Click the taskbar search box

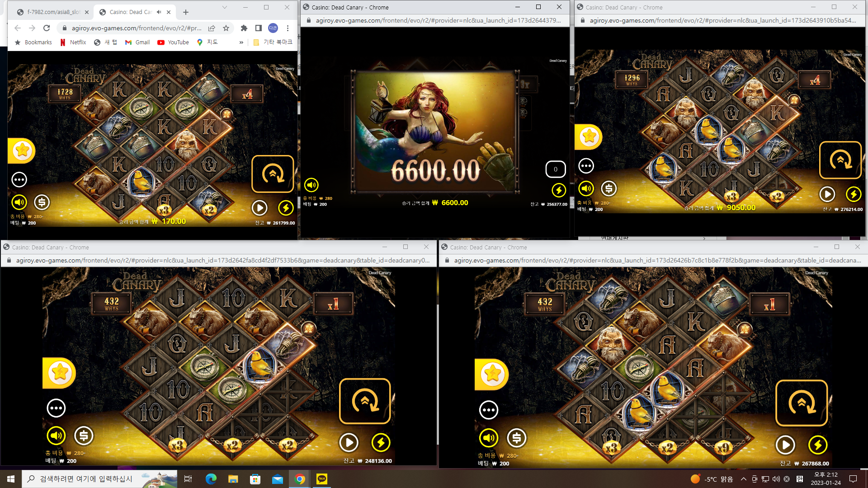(99, 479)
